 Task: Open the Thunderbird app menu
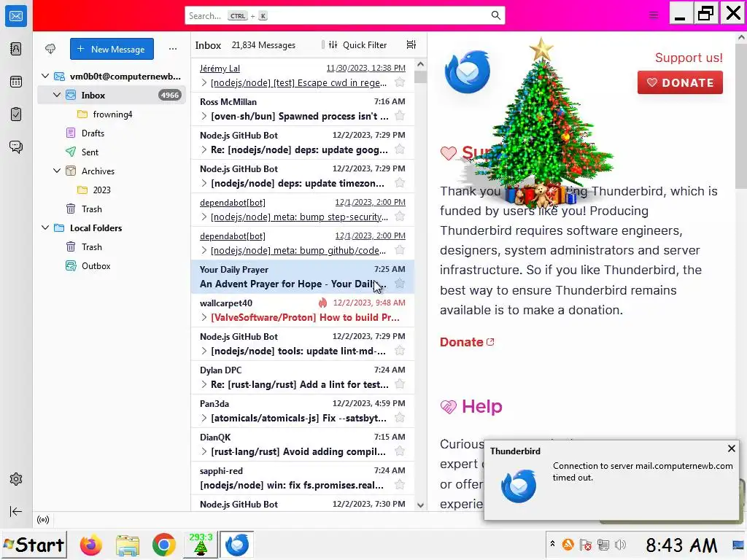tap(653, 16)
